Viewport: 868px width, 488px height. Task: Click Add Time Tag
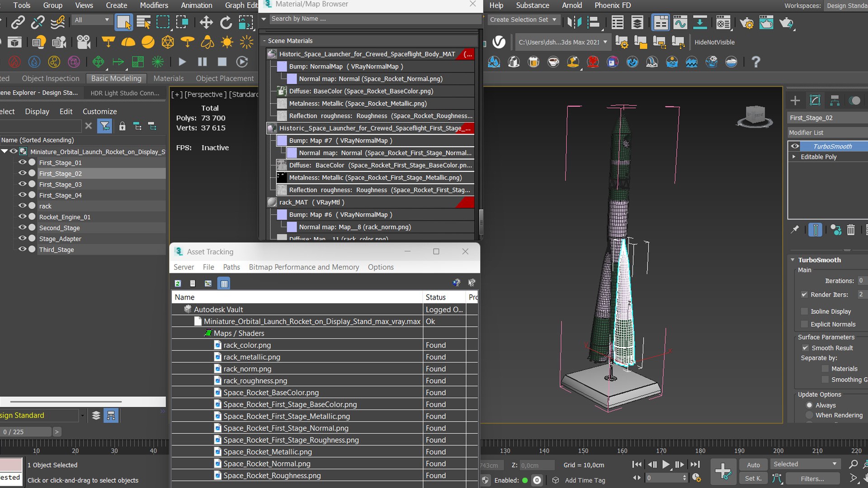(x=585, y=480)
